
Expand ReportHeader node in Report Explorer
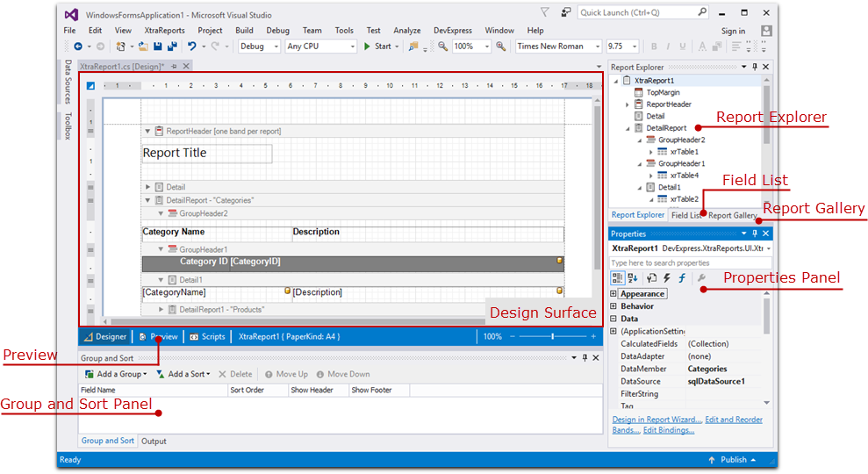pyautogui.click(x=628, y=104)
